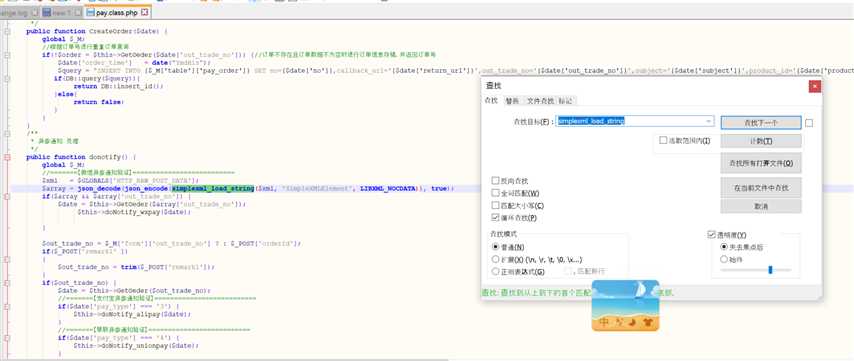The image size is (854, 361).
Task: Open the new 1 document tab
Action: [63, 12]
